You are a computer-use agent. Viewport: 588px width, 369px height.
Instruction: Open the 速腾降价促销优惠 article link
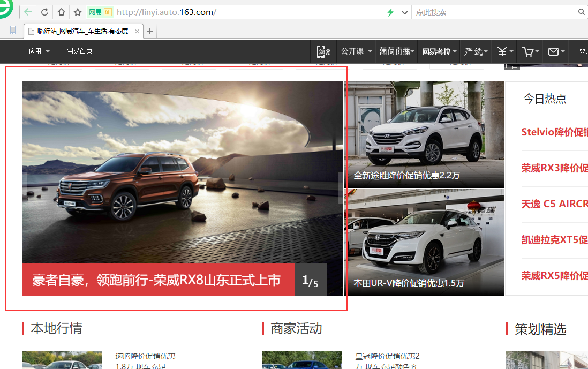point(145,360)
